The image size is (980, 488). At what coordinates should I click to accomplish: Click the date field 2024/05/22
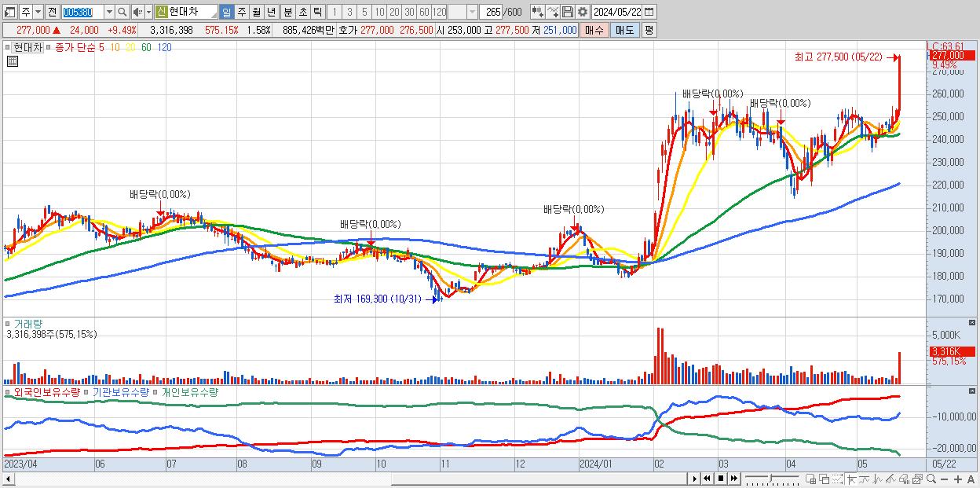point(616,12)
